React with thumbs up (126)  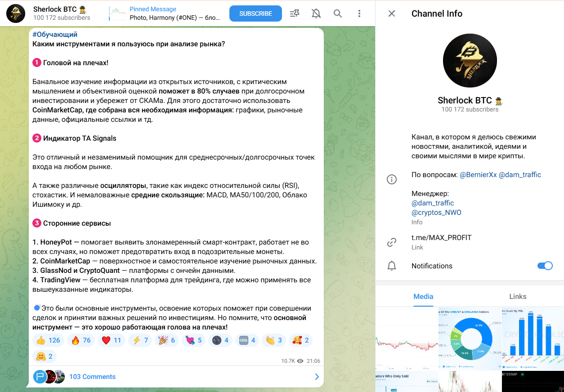point(48,340)
